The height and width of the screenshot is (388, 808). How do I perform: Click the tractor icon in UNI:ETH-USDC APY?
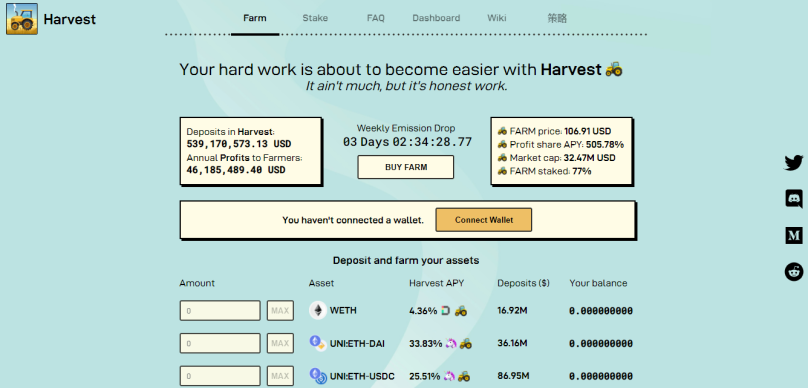pos(463,376)
